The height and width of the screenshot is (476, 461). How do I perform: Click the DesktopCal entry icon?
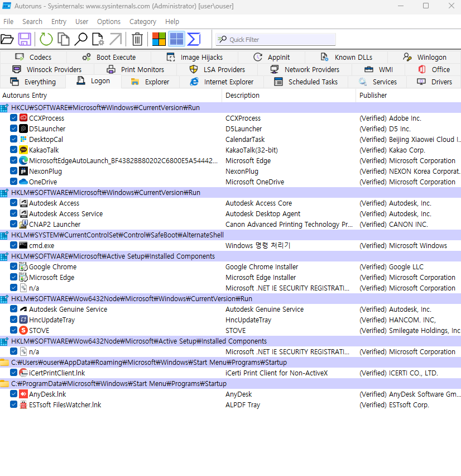click(x=23, y=139)
